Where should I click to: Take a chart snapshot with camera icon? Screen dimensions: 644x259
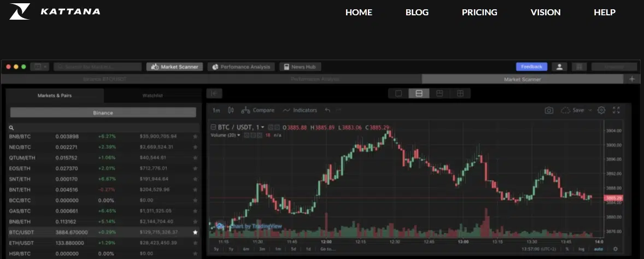pos(549,110)
